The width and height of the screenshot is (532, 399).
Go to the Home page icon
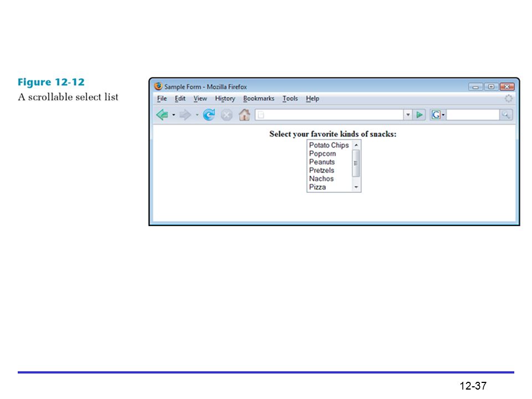[x=244, y=115]
